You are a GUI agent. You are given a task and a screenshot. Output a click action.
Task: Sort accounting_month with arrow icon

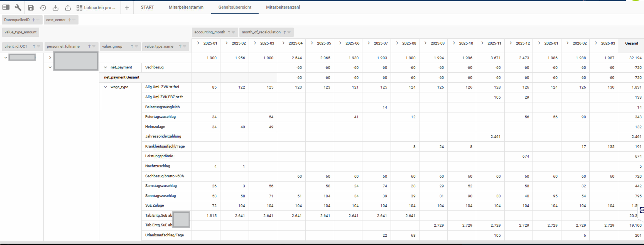click(x=229, y=32)
